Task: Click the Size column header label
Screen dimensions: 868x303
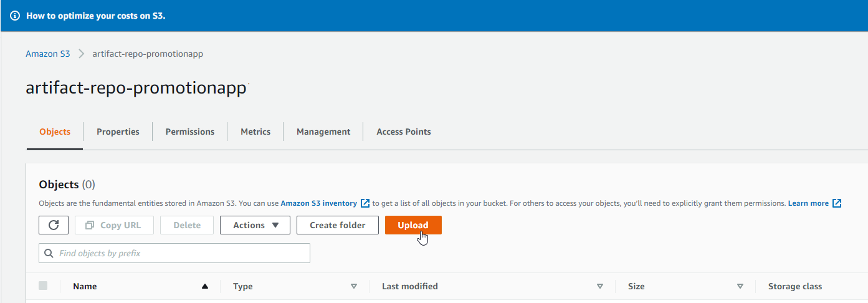Action: click(x=636, y=286)
